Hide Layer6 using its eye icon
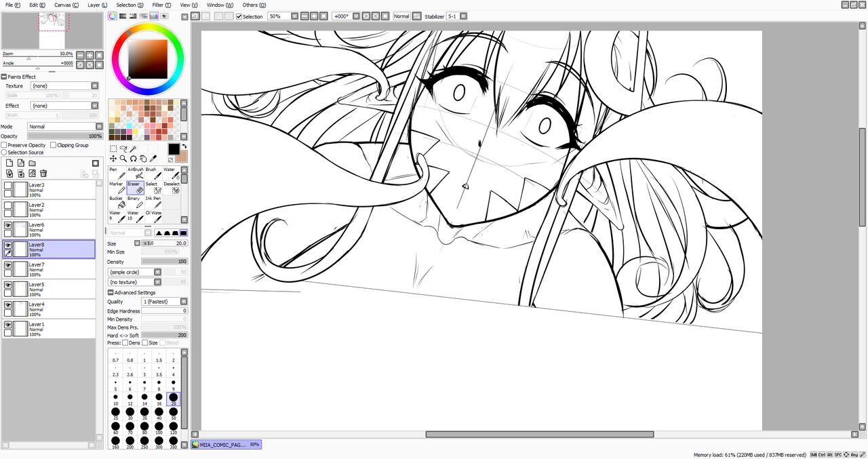 [8, 225]
